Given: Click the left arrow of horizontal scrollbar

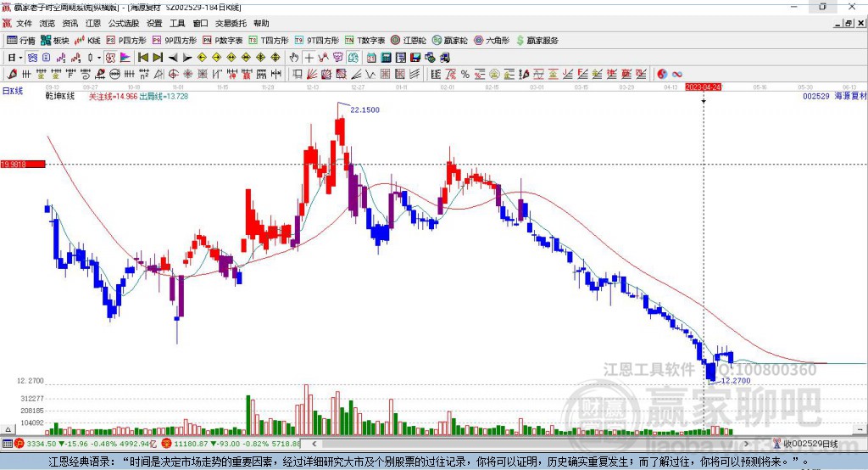Looking at the screenshot, I should (x=314, y=444).
